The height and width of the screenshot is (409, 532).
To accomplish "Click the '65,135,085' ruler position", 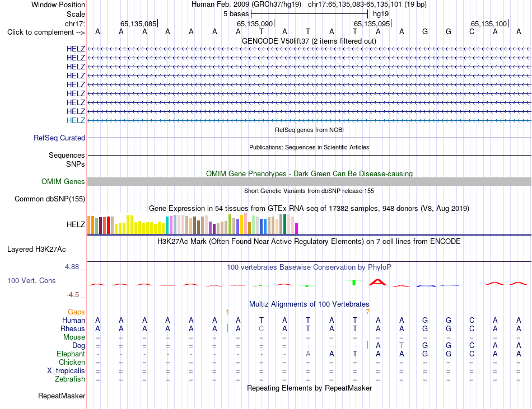I will coord(138,23).
